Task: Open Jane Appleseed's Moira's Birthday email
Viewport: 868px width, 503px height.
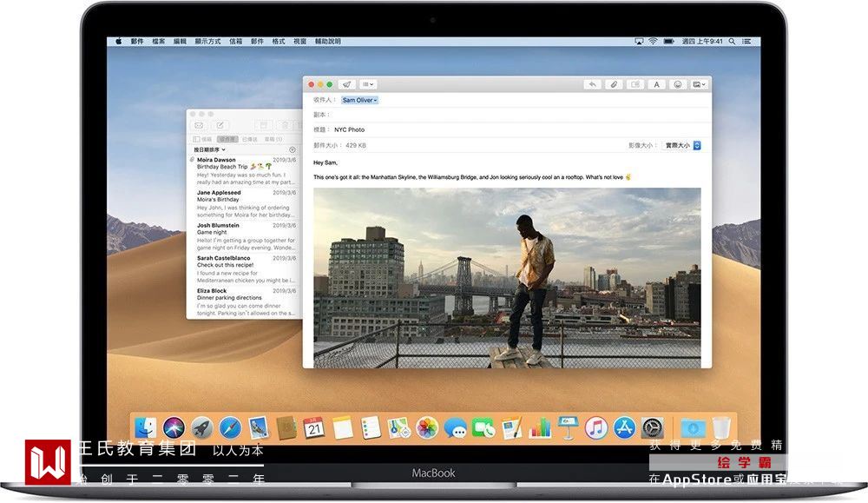Action: click(244, 203)
